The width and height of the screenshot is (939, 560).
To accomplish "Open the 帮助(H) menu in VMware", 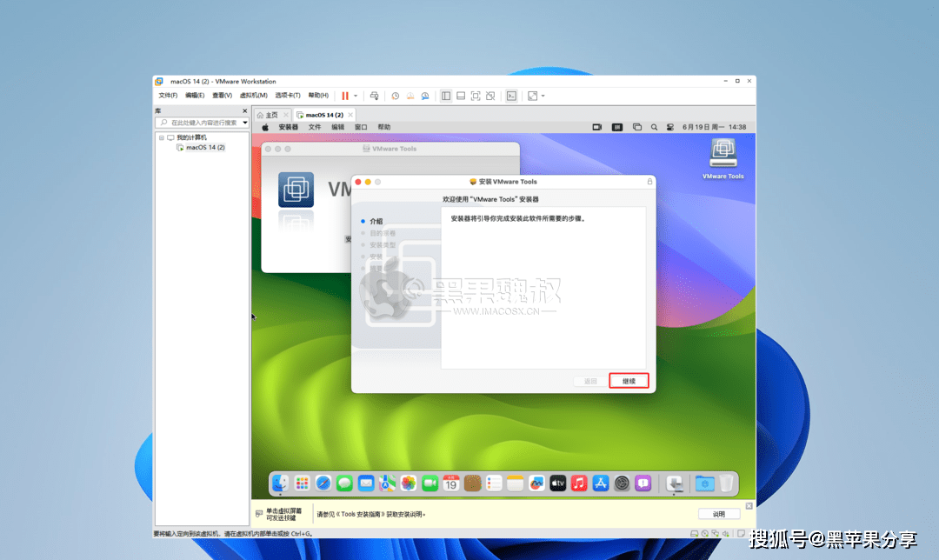I will 318,96.
